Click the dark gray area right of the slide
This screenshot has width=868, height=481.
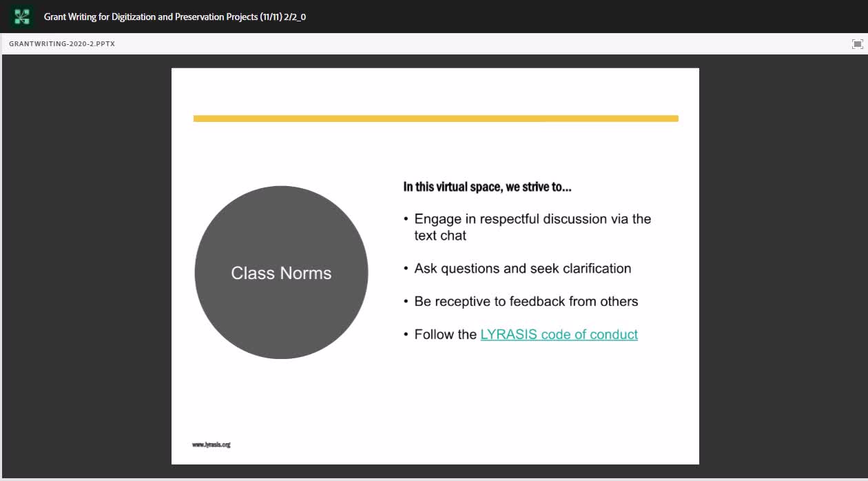point(783,265)
